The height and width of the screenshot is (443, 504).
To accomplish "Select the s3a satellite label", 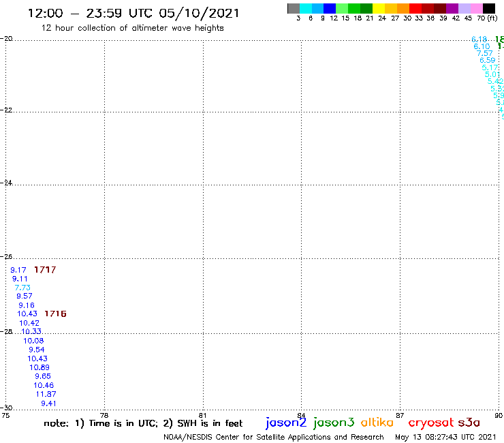I will pyautogui.click(x=469, y=423).
